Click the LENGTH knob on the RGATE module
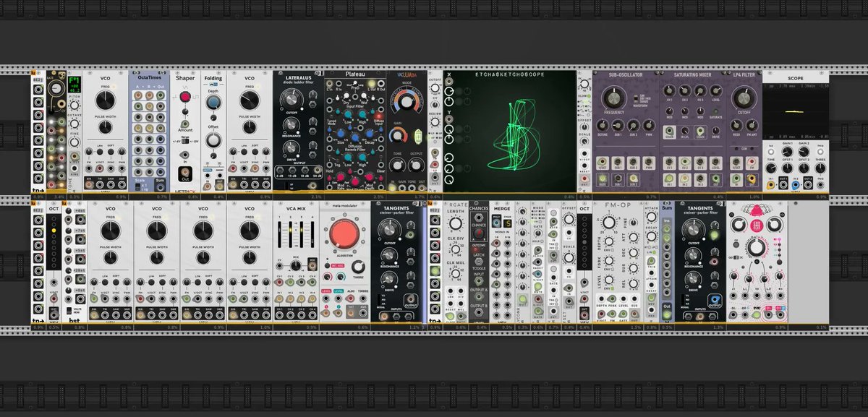This screenshot has width=868, height=417. click(x=456, y=223)
